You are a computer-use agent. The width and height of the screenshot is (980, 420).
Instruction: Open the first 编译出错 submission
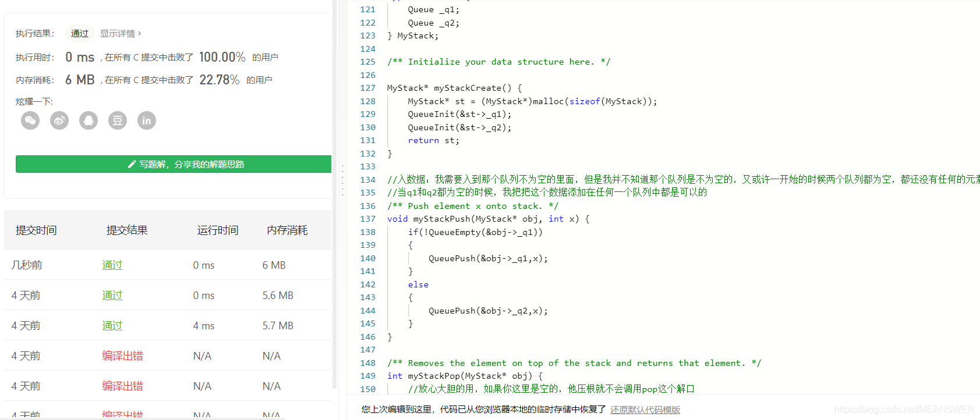point(122,356)
